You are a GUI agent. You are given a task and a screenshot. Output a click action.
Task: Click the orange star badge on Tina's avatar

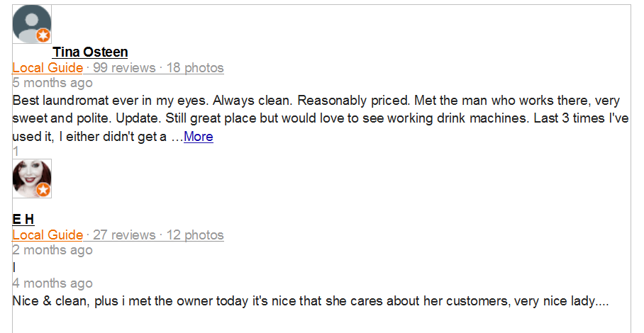43,35
